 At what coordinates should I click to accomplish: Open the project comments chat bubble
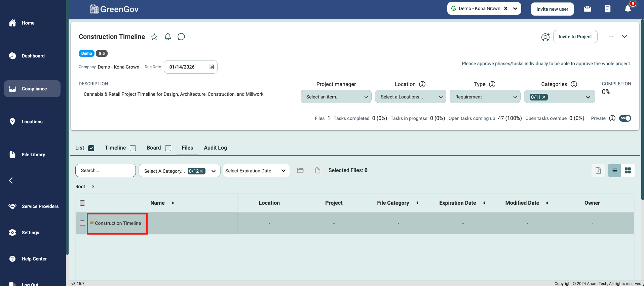tap(181, 37)
